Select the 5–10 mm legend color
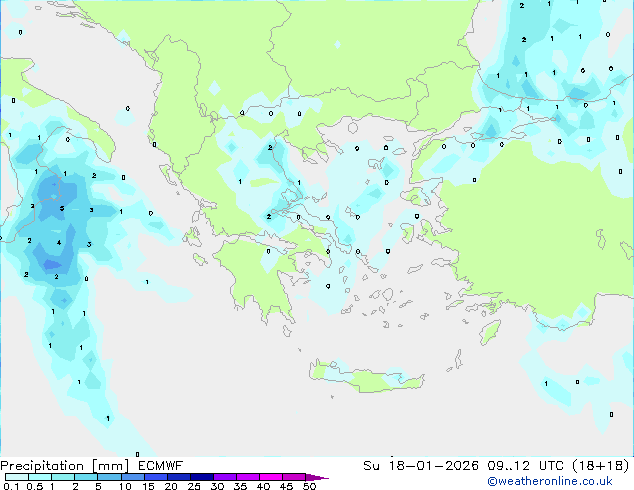Image resolution: width=634 pixels, height=490 pixels. click(x=110, y=477)
